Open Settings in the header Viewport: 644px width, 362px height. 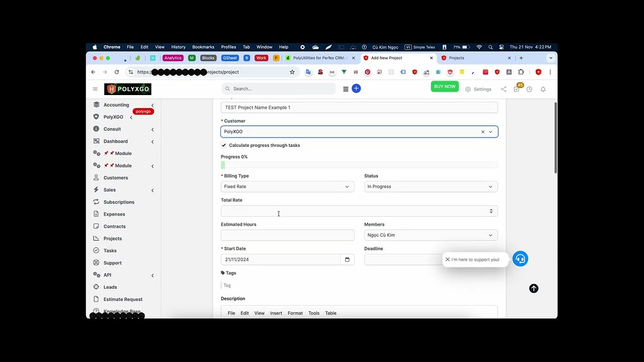[x=478, y=89]
